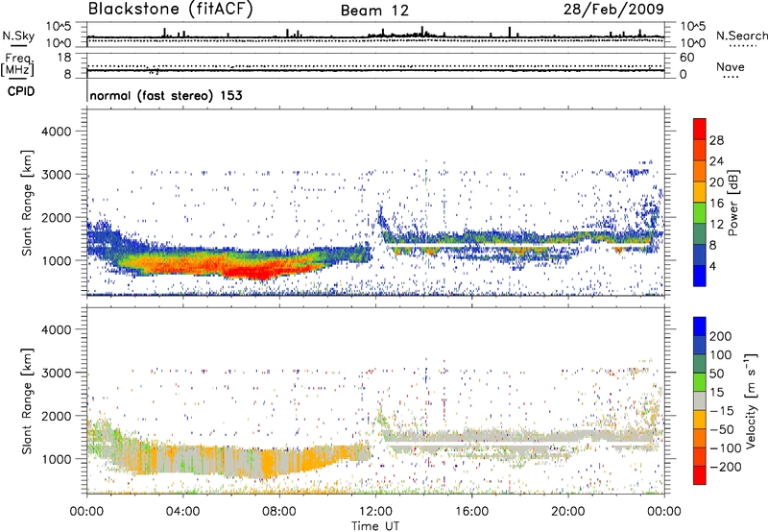Click the velocity panel Slant Range axis label

[x=27, y=400]
